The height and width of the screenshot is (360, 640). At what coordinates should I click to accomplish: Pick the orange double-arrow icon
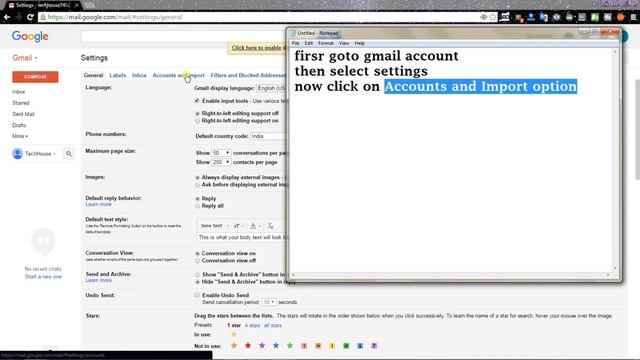(318, 346)
